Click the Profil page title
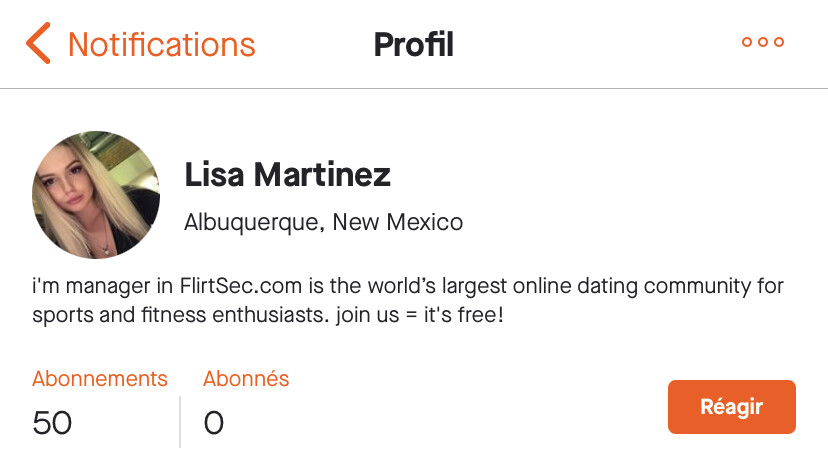 (x=413, y=44)
